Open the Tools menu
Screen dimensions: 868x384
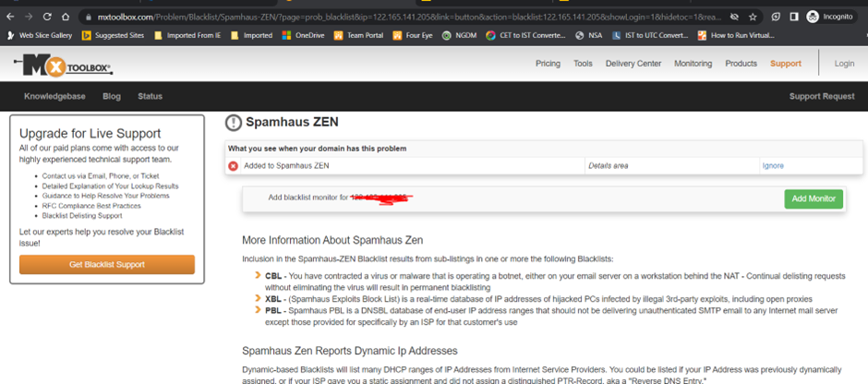tap(583, 64)
